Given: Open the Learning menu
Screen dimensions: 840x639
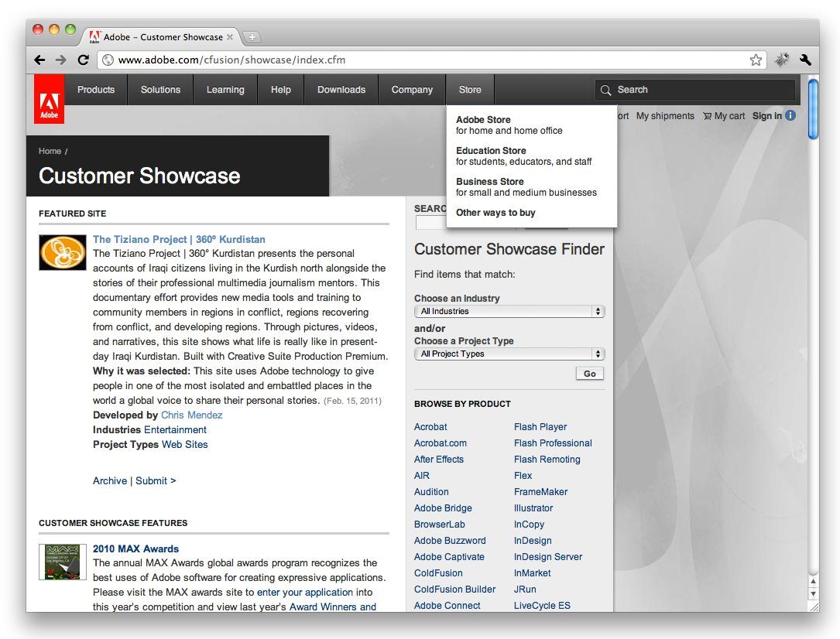Looking at the screenshot, I should point(225,90).
